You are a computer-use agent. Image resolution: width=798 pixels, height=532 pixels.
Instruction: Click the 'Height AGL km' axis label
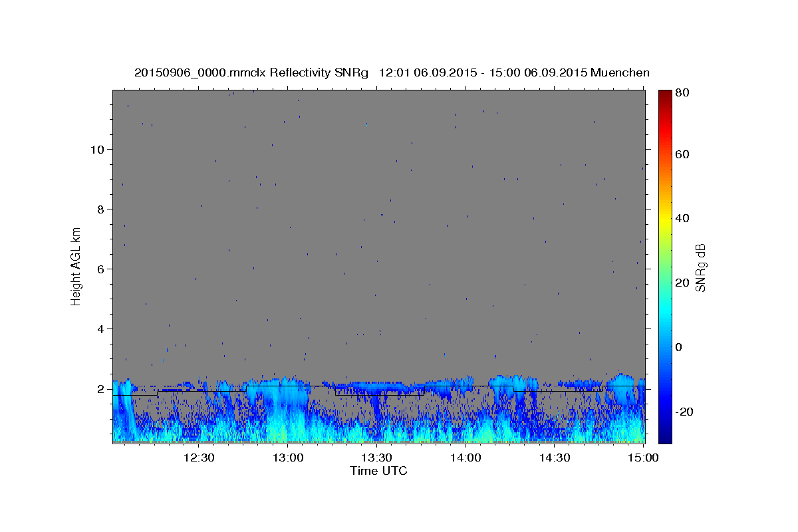(x=76, y=266)
